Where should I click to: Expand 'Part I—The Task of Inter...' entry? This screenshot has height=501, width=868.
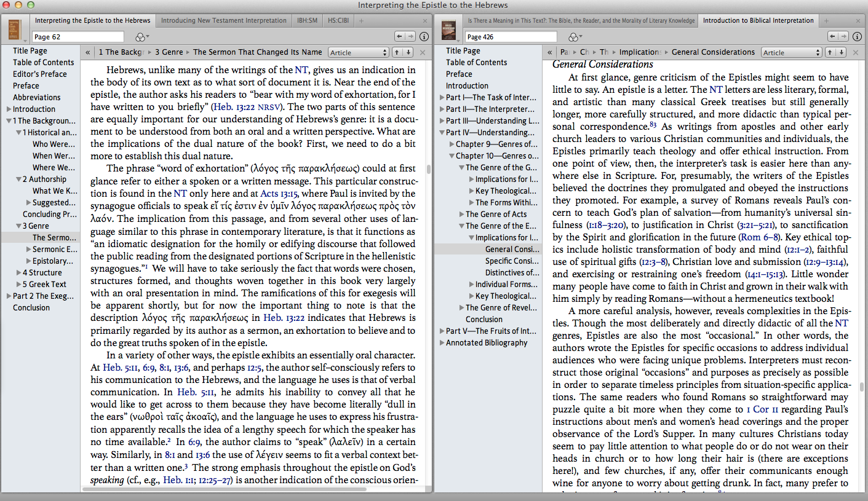(442, 98)
